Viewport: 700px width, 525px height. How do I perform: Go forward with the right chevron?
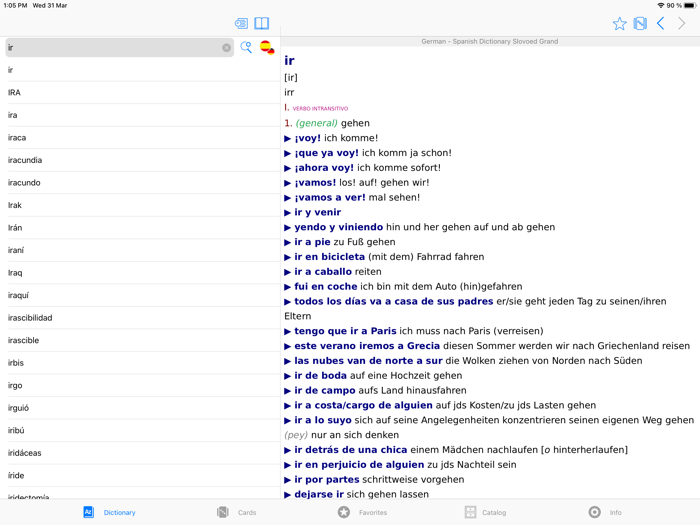pyautogui.click(x=681, y=23)
